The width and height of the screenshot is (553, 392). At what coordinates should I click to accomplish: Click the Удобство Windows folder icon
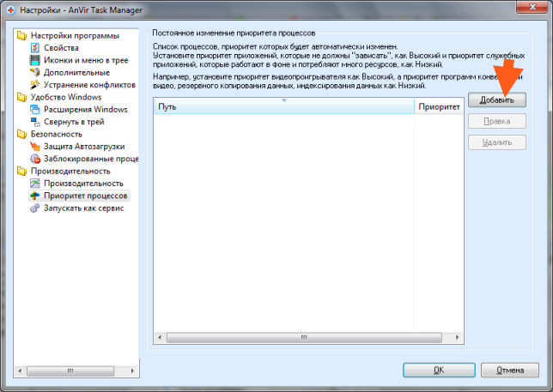21,97
